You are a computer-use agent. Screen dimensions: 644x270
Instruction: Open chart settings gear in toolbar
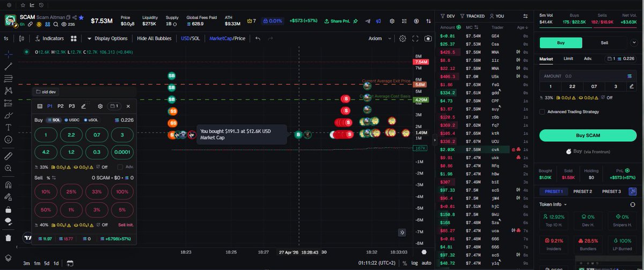coord(402,39)
